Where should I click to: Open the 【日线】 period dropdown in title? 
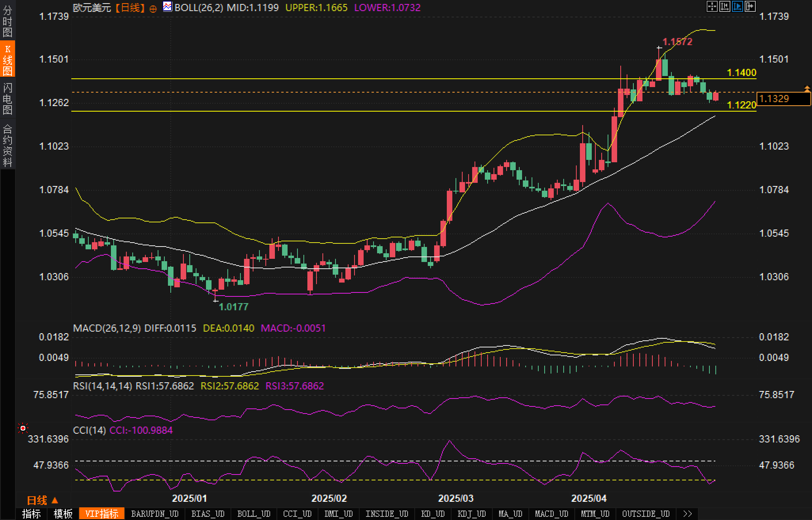click(x=130, y=8)
